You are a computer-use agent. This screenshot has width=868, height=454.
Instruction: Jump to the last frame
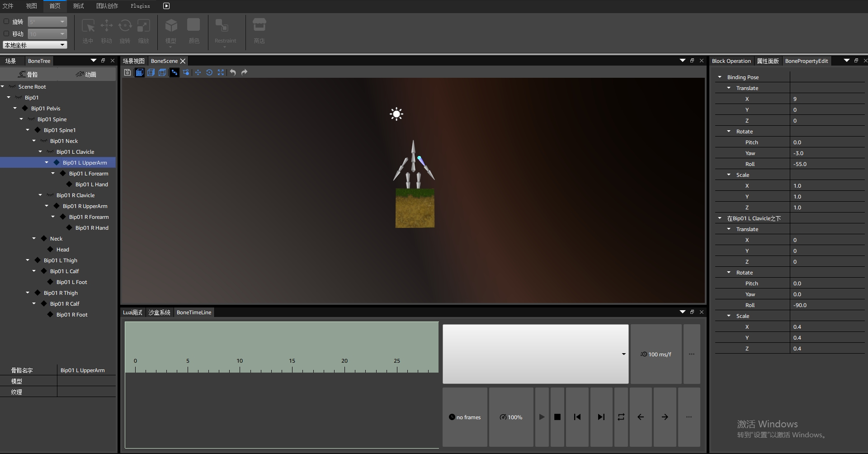(601, 417)
